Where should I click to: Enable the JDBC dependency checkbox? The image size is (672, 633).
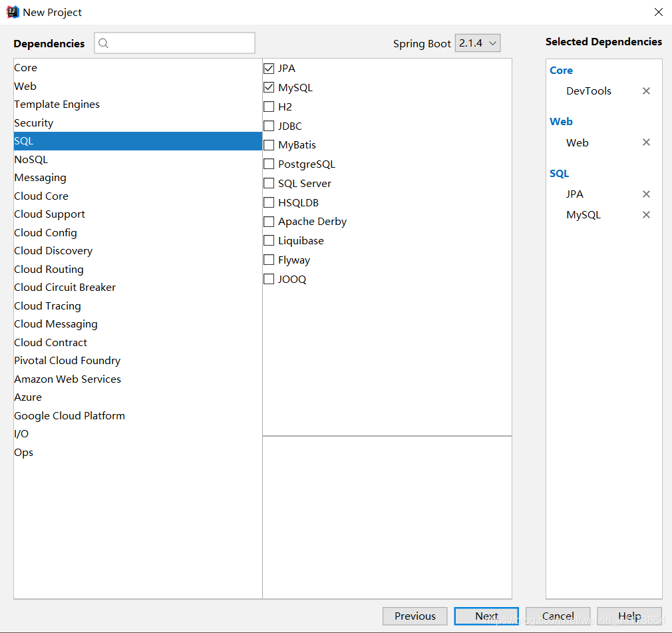(x=269, y=126)
